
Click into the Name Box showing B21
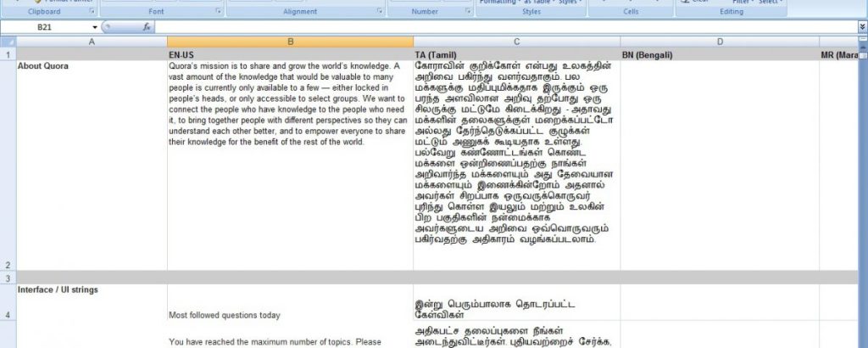coord(47,26)
